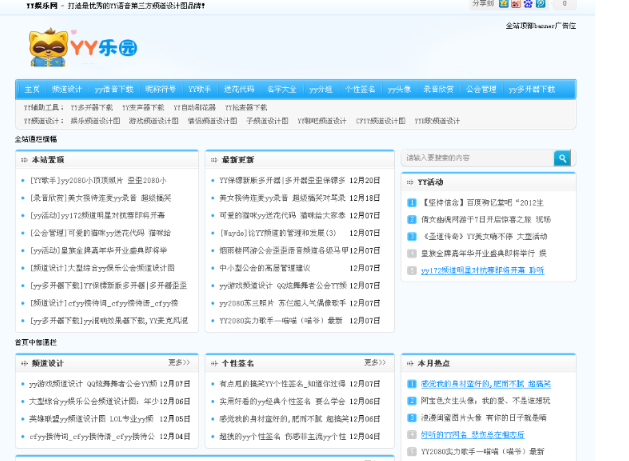The height and width of the screenshot is (461, 629).
Task: Click 更多>> in 个性签名 panel
Action: tap(375, 363)
